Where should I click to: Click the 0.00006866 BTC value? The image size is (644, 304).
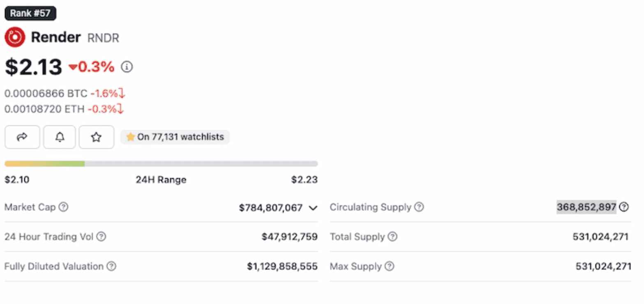[x=46, y=94]
